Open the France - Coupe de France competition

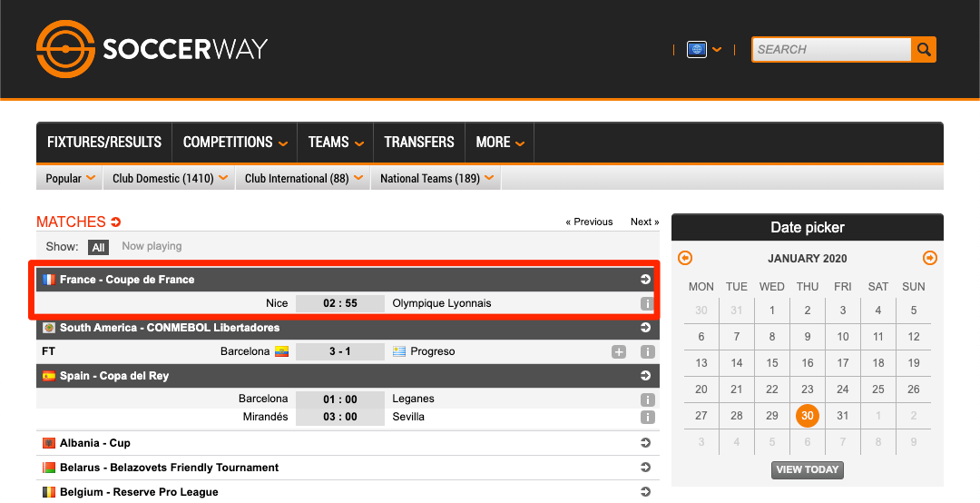tap(127, 280)
